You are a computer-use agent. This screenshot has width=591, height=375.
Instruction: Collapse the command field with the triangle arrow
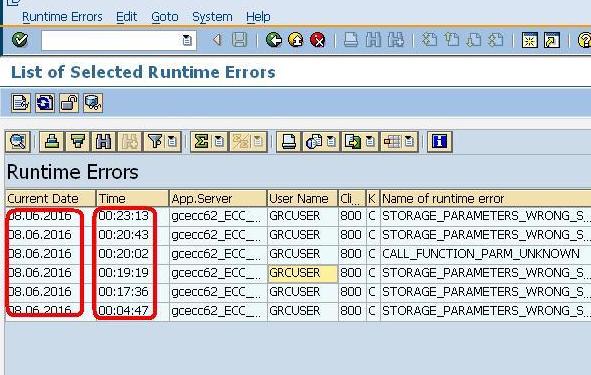(x=217, y=40)
